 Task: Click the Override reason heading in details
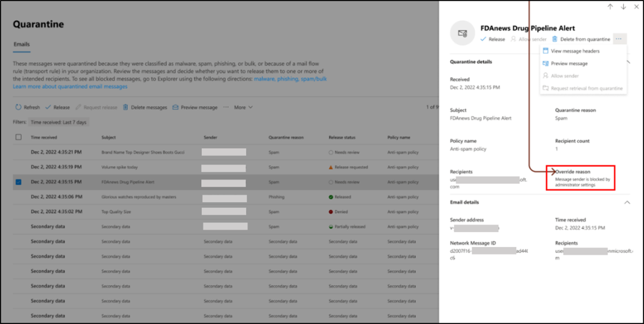tap(572, 171)
